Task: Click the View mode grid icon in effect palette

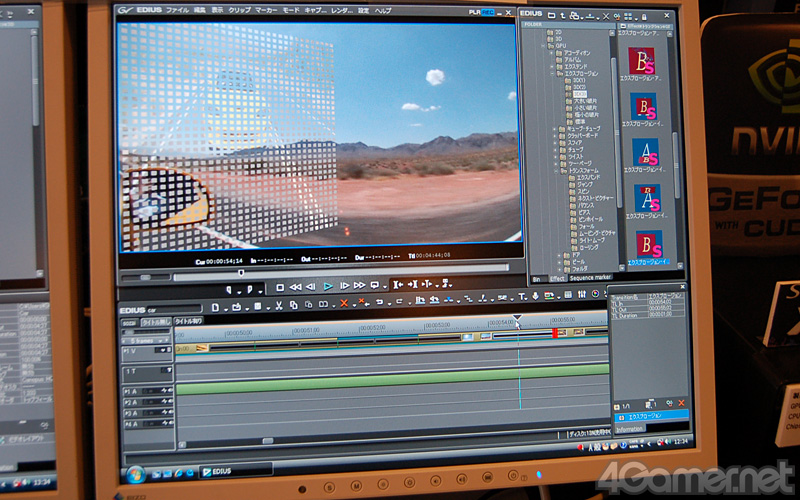Action: 629,16
